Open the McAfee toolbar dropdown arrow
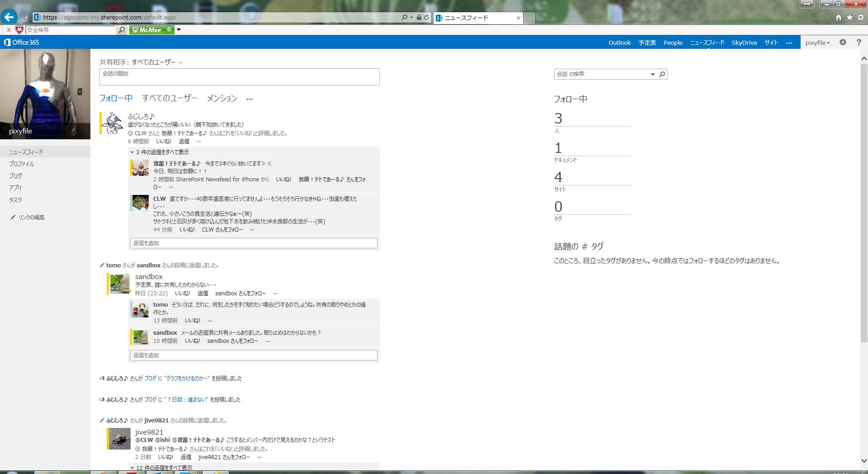The width and height of the screenshot is (868, 474). (x=179, y=30)
